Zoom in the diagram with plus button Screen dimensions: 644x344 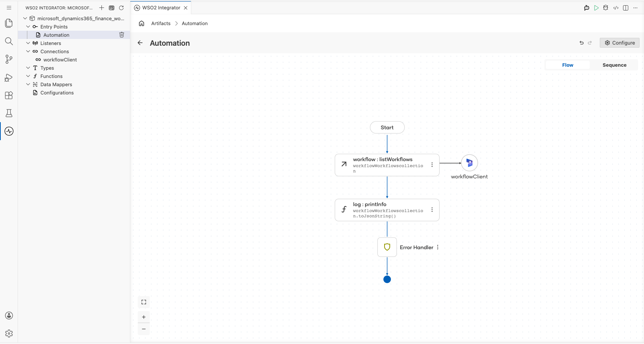click(144, 317)
